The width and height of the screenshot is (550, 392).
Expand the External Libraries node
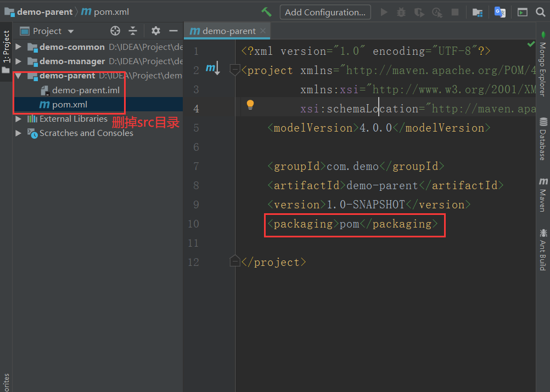[x=19, y=119]
